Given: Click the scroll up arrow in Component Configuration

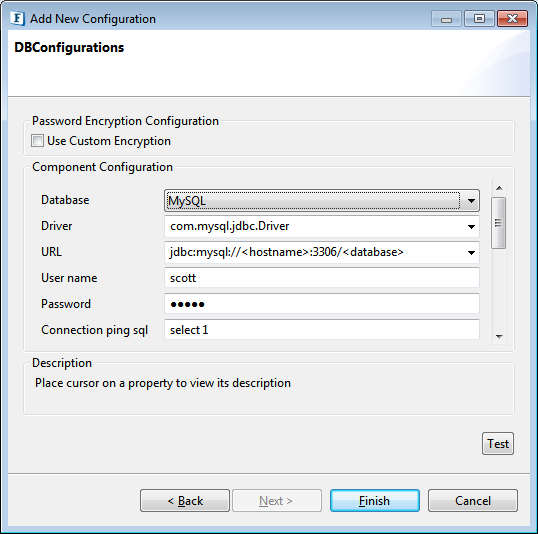Looking at the screenshot, I should point(499,188).
